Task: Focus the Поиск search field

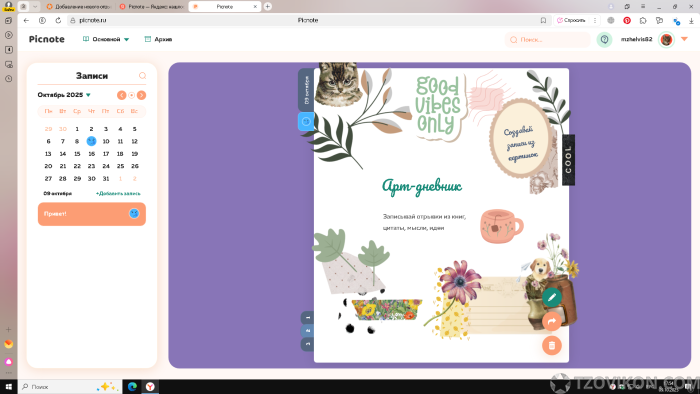Action: click(x=548, y=40)
